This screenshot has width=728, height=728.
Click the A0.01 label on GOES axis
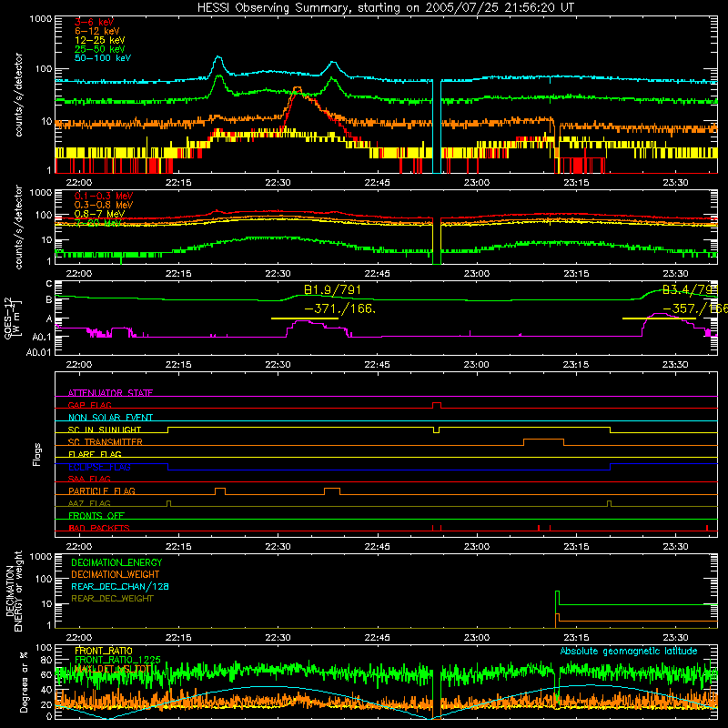tap(39, 352)
